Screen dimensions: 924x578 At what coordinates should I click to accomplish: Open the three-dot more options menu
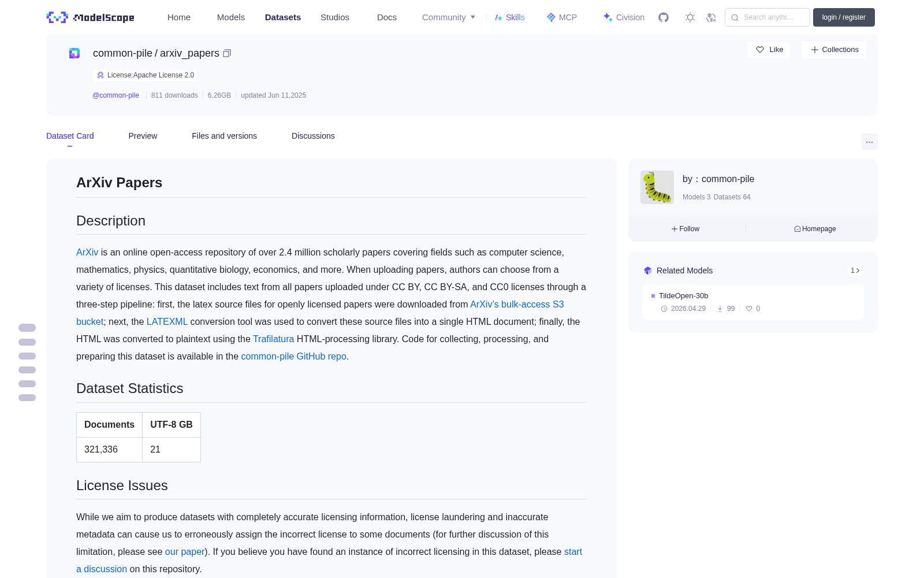tap(869, 142)
